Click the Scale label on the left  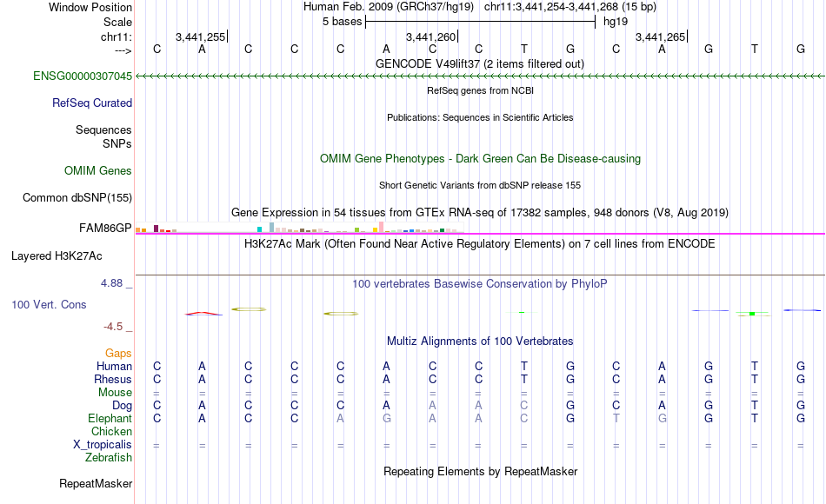coord(118,22)
